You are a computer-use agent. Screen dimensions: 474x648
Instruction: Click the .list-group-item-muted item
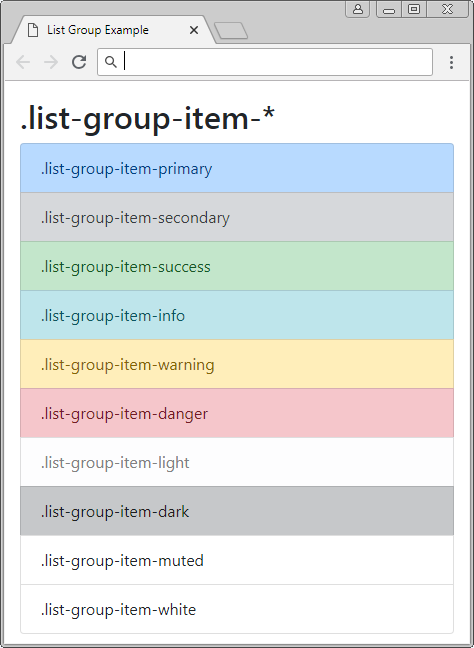click(x=237, y=560)
